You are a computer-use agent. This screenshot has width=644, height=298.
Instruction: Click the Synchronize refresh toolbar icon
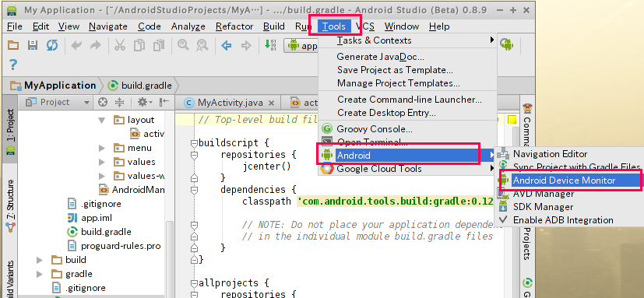click(x=52, y=45)
